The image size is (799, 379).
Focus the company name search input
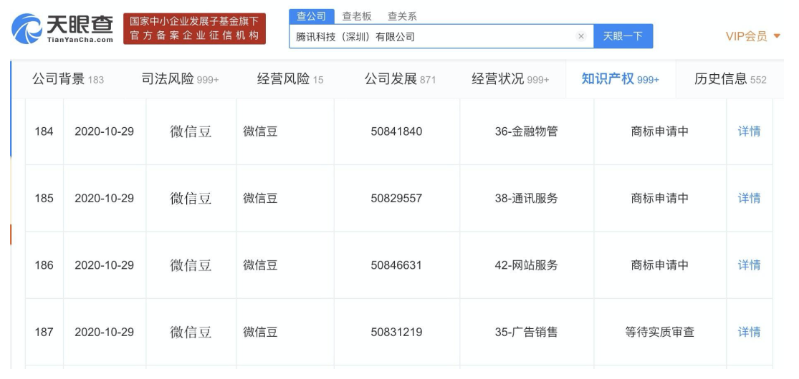pyautogui.click(x=433, y=36)
